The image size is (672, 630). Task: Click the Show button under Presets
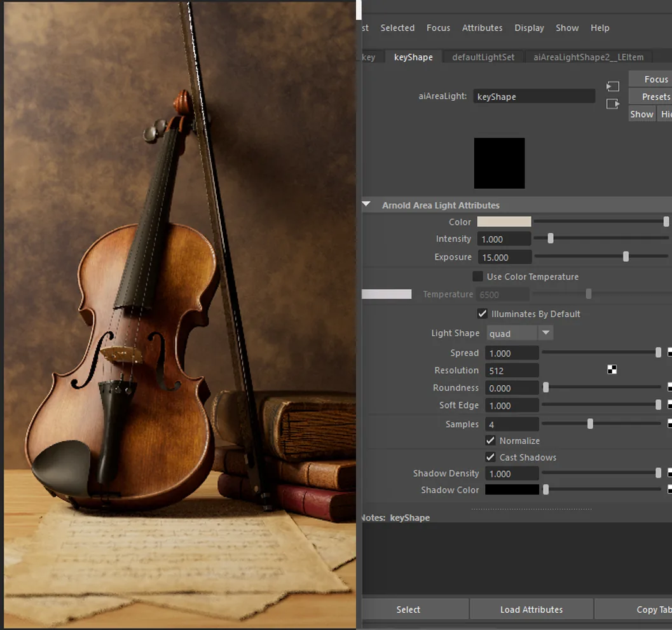[641, 114]
